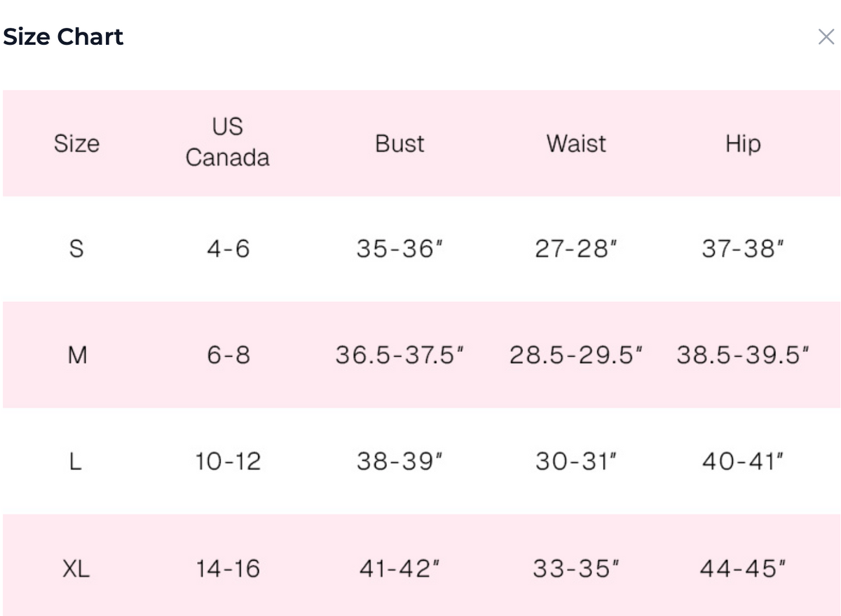Click the 44-45" hip measurement
841x616 pixels.
tap(743, 568)
